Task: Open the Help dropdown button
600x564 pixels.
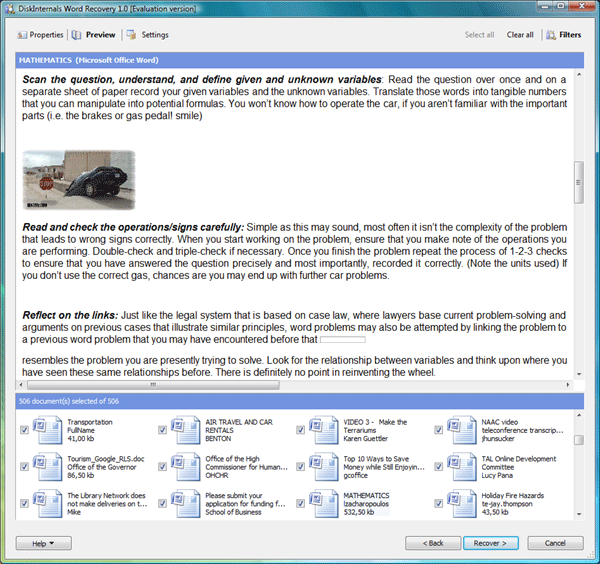Action: click(x=43, y=543)
